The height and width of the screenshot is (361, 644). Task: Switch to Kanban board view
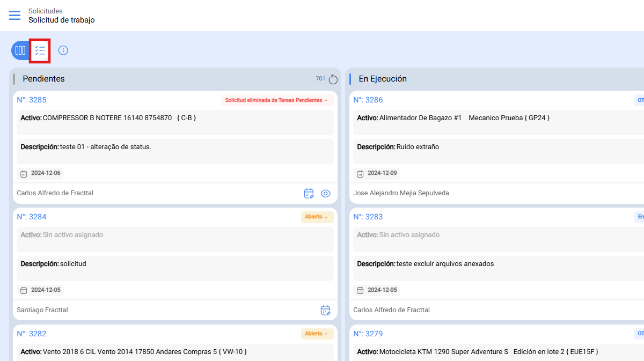pyautogui.click(x=20, y=50)
